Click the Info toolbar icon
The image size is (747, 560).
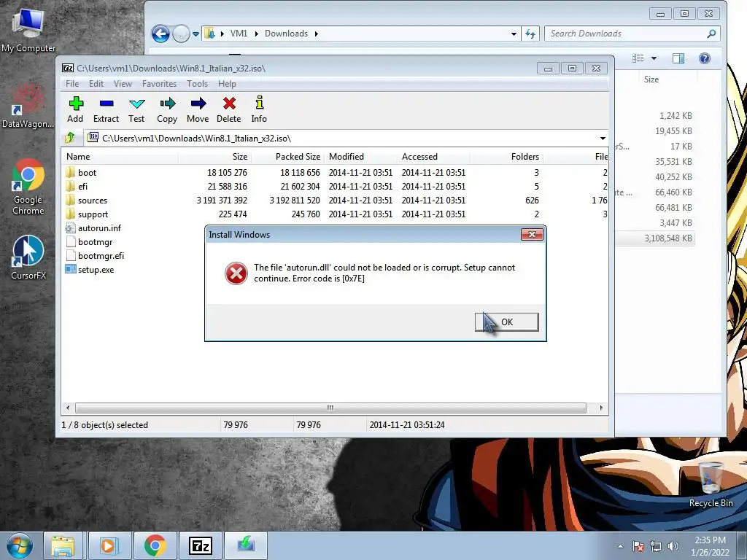259,109
